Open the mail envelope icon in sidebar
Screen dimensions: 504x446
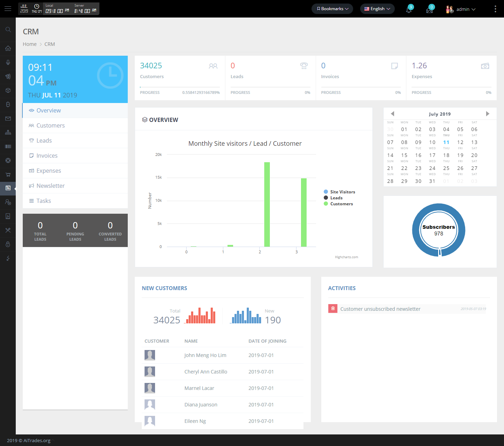(8, 118)
